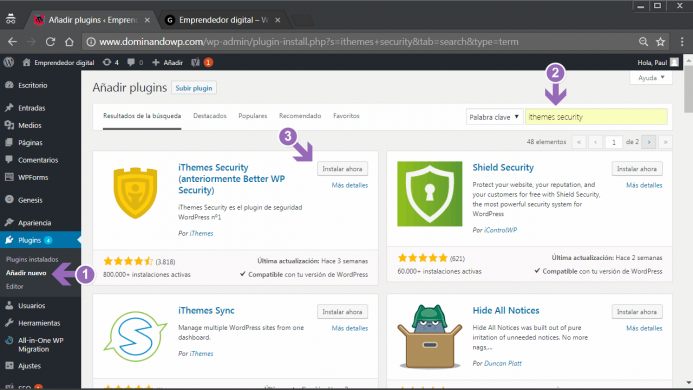
Task: Click the All-in-One WP Migration icon
Action: (9, 340)
